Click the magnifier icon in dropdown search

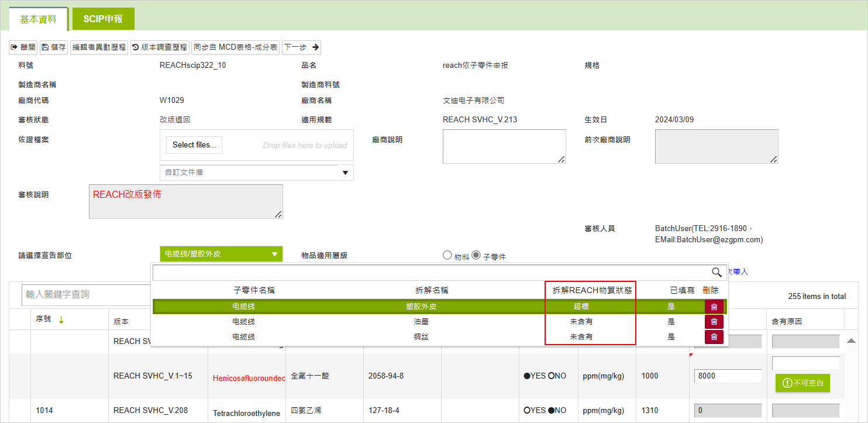pos(717,272)
